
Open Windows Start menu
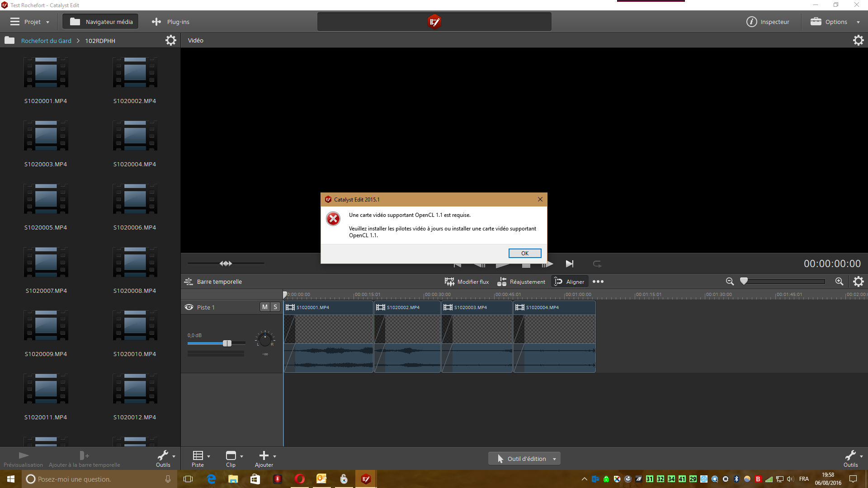(11, 479)
